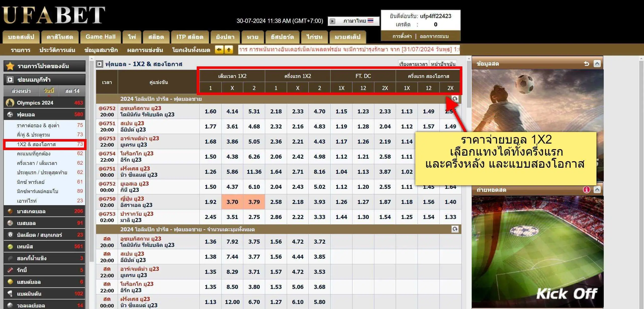Click the play icon beside ซ่อนเมนูกีฬา

(x=10, y=80)
